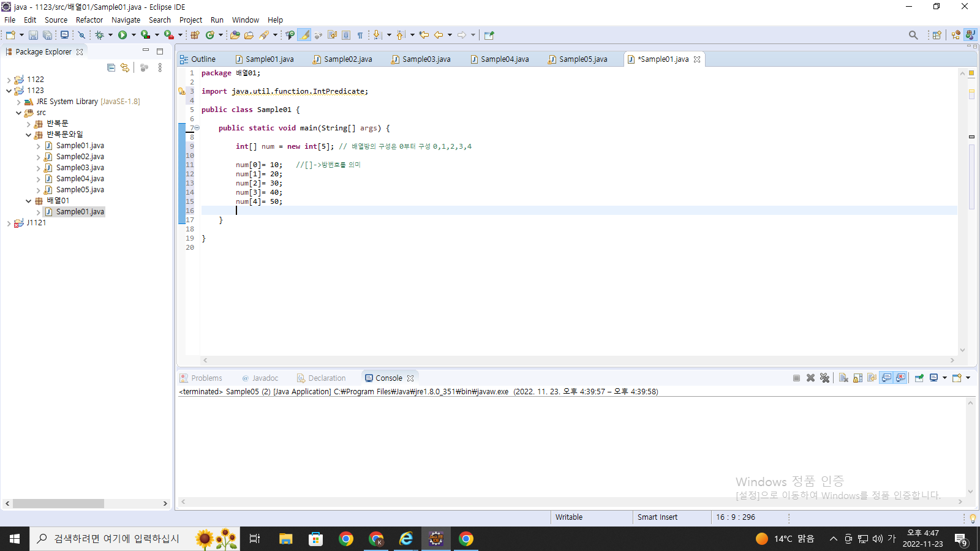Open the New file dropdown arrow

point(21,35)
